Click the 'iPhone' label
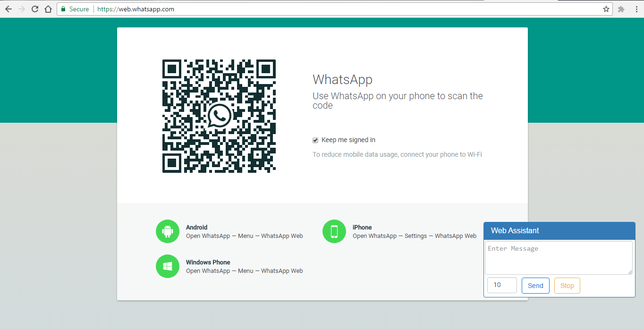Viewport: 644px width, 330px height. tap(362, 227)
